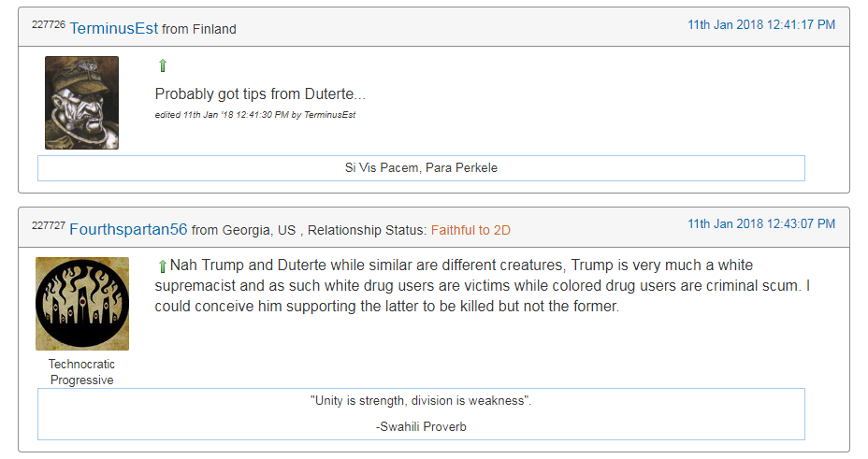This screenshot has width=868, height=459.
Task: Open Fourthspartan56's user profile link
Action: click(x=128, y=229)
